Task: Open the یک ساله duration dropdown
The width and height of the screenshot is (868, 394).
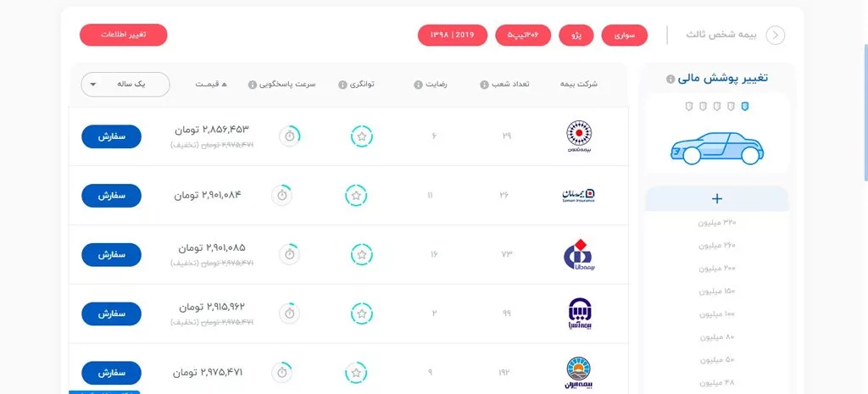Action: point(125,85)
